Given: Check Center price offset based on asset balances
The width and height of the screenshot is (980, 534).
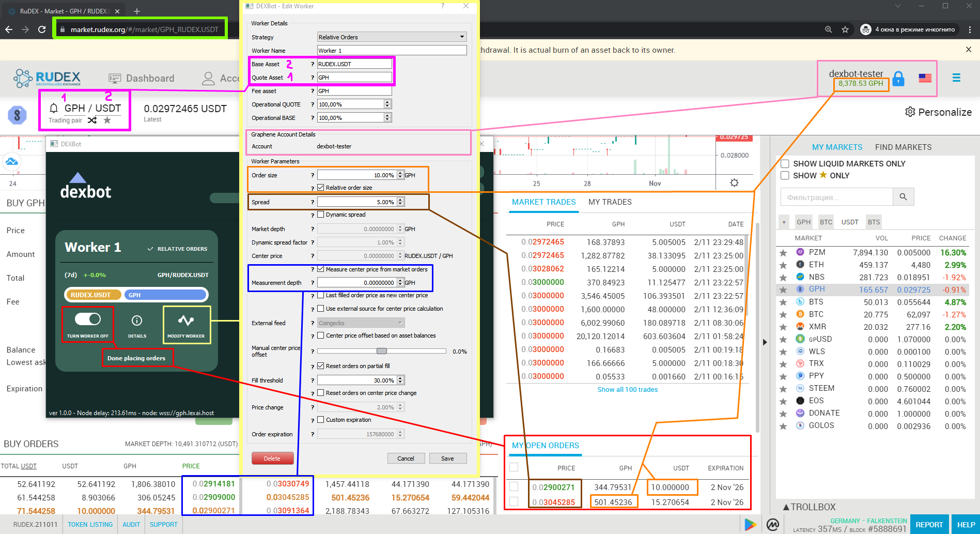Looking at the screenshot, I should 321,335.
